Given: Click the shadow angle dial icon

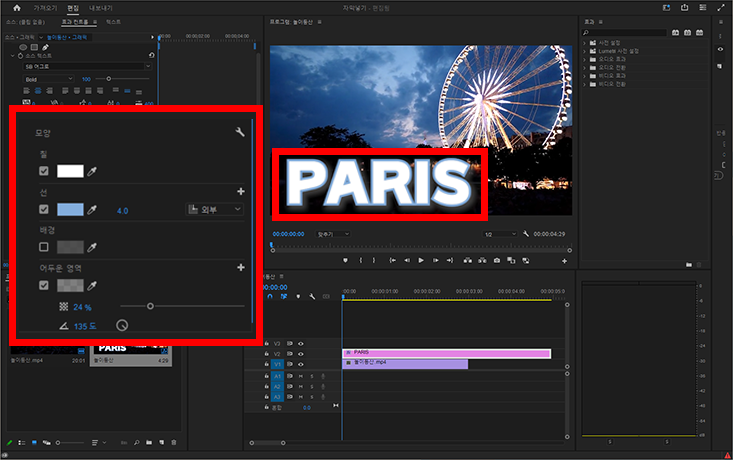Looking at the screenshot, I should tap(123, 325).
